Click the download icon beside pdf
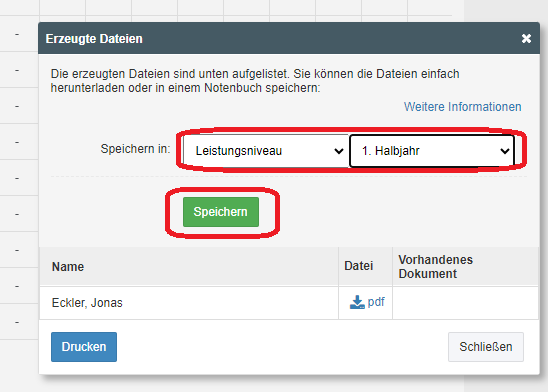Screen dimensions: 548x392 coord(357,302)
